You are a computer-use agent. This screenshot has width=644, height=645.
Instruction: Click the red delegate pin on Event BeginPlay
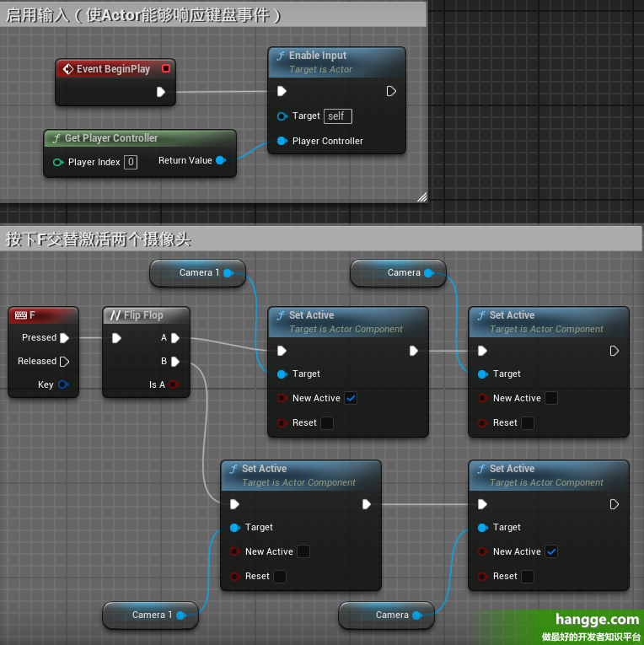click(166, 69)
